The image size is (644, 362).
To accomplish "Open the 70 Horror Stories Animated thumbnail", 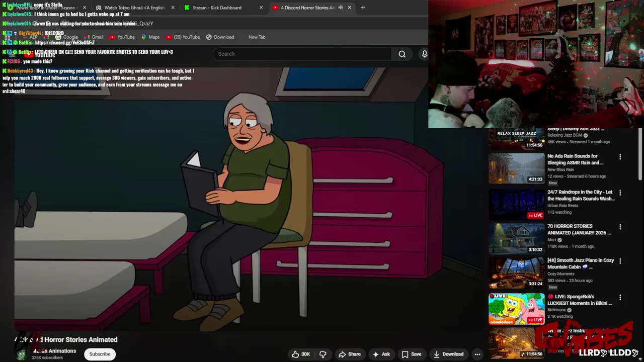I will pyautogui.click(x=517, y=239).
